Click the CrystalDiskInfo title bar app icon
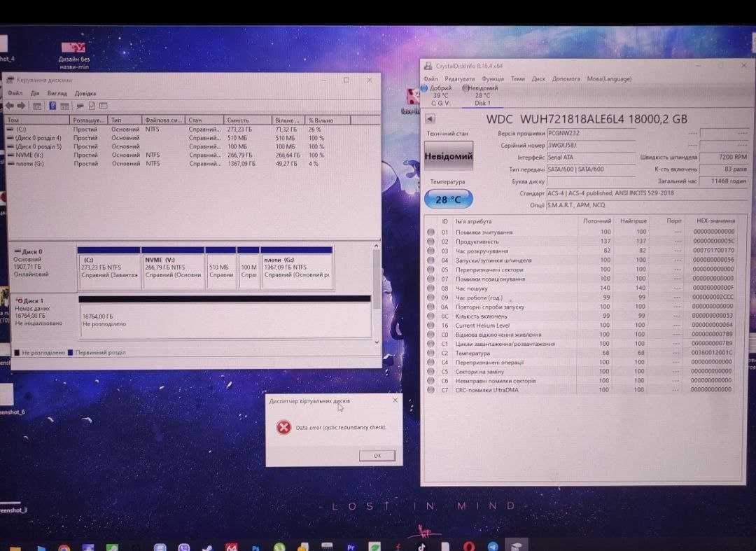This screenshot has width=756, height=551. (428, 66)
